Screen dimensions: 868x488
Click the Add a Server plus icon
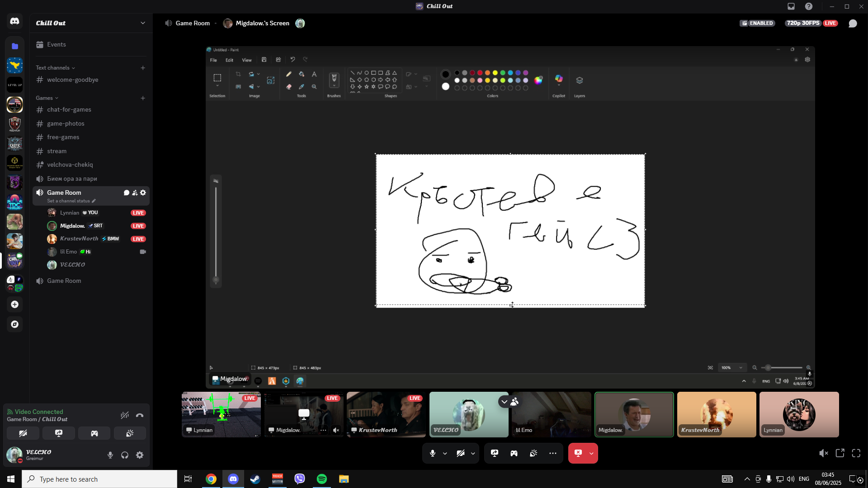14,305
